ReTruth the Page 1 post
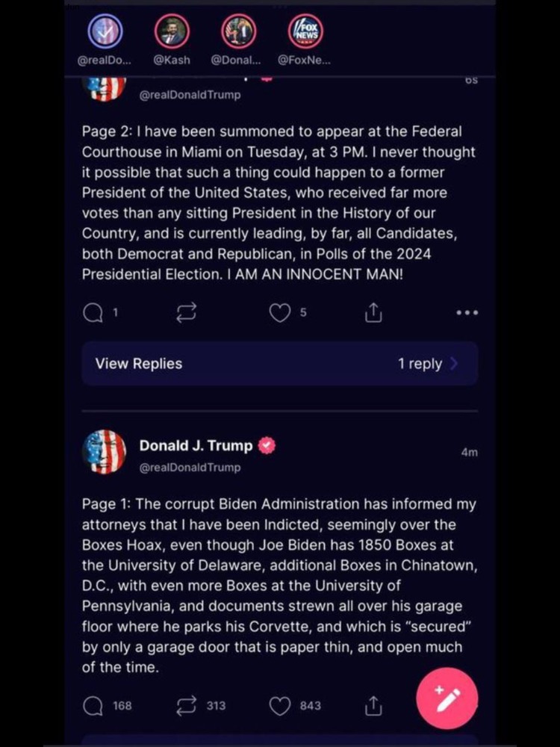 [x=186, y=705]
